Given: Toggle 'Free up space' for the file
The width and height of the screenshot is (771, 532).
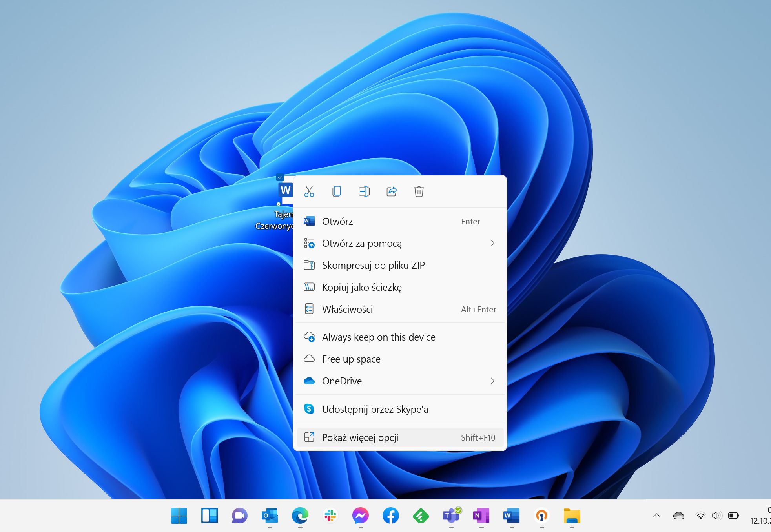Looking at the screenshot, I should pos(351,359).
